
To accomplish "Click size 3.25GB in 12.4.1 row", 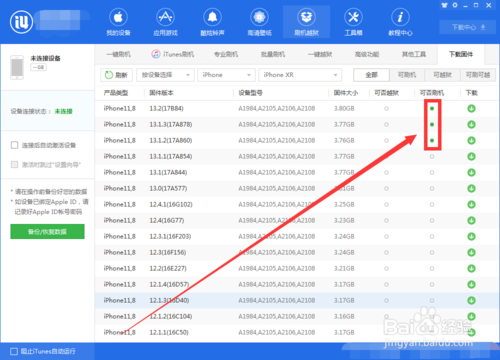I will click(344, 204).
